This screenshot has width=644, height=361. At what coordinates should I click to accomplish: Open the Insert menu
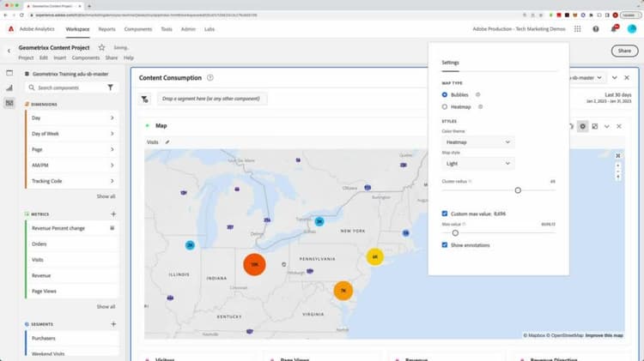point(59,57)
